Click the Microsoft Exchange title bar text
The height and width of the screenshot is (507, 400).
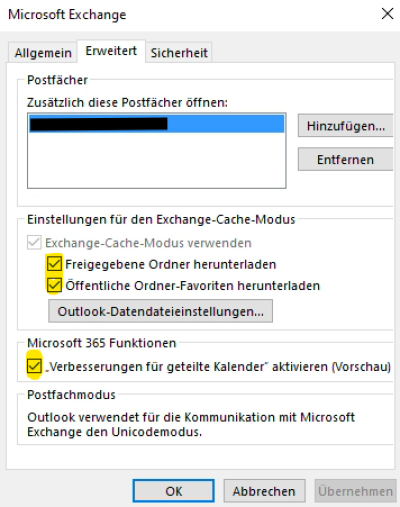(x=67, y=15)
